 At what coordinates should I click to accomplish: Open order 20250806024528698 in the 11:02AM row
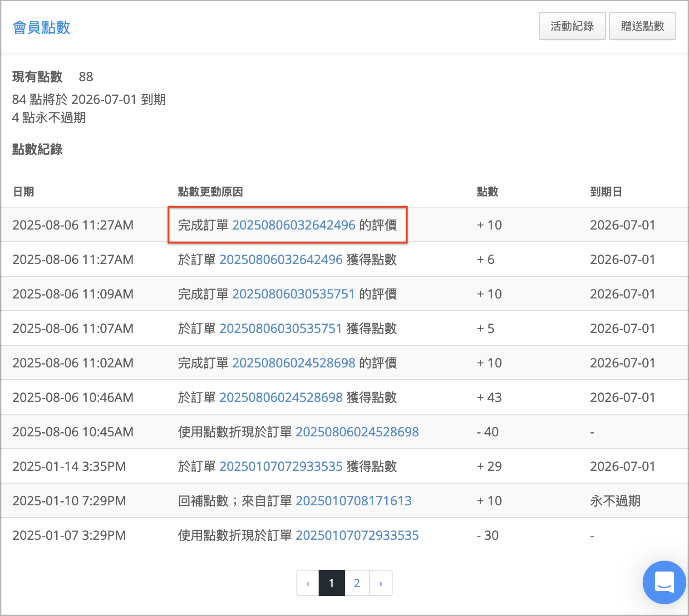pyautogui.click(x=294, y=363)
